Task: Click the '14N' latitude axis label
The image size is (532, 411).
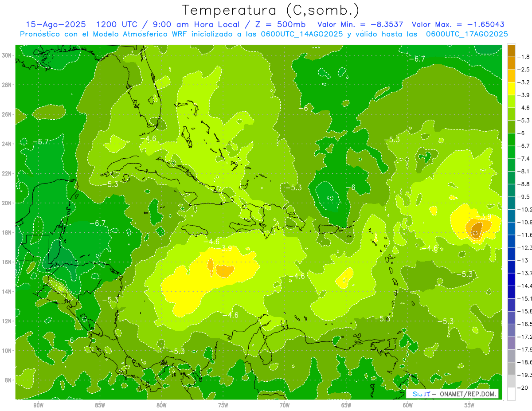Action: (x=7, y=292)
